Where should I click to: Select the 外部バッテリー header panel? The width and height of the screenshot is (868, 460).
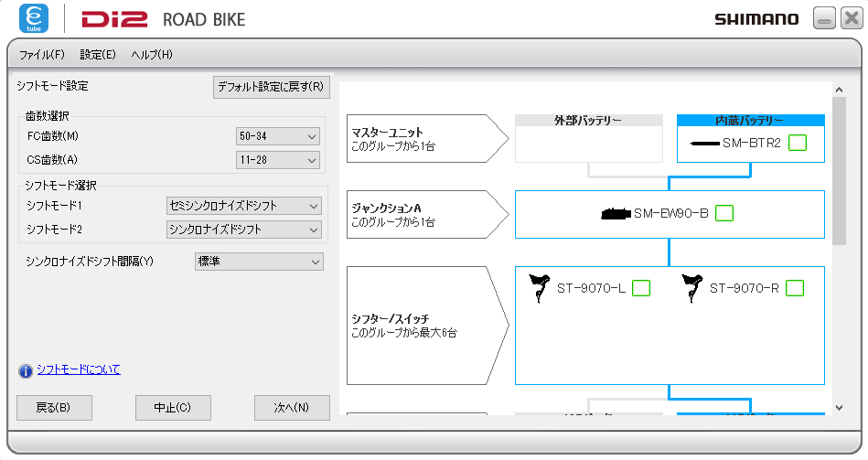(x=588, y=120)
